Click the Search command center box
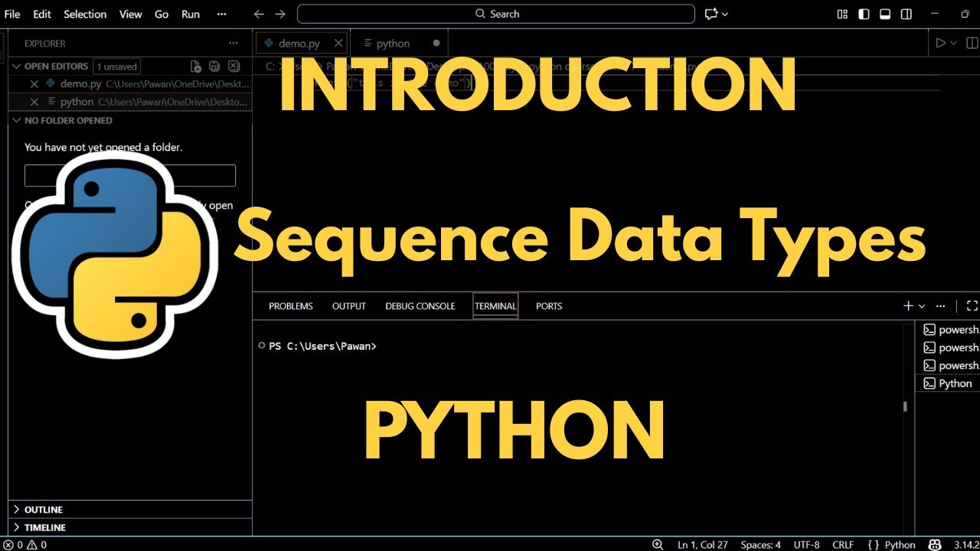 [496, 14]
